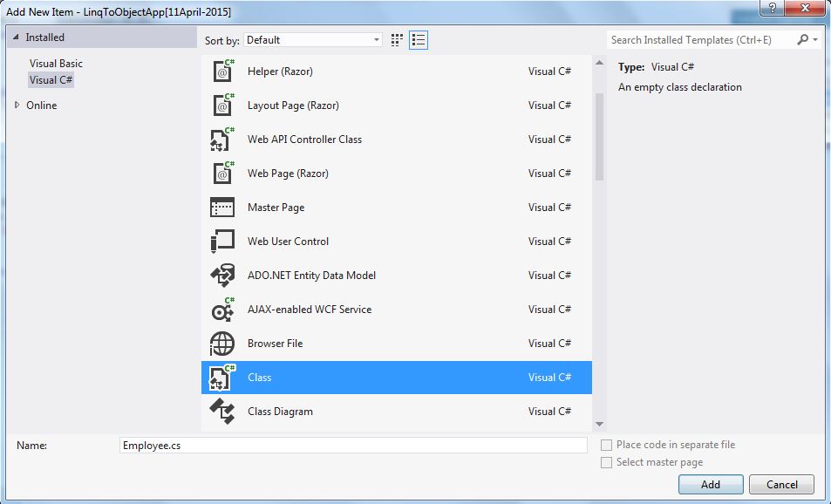
Task: Pick the ADO.NET Entity Data Model icon
Action: (x=223, y=276)
